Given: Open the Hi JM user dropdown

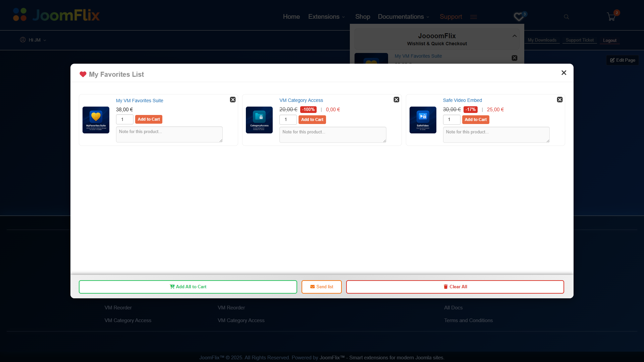Looking at the screenshot, I should (33, 40).
